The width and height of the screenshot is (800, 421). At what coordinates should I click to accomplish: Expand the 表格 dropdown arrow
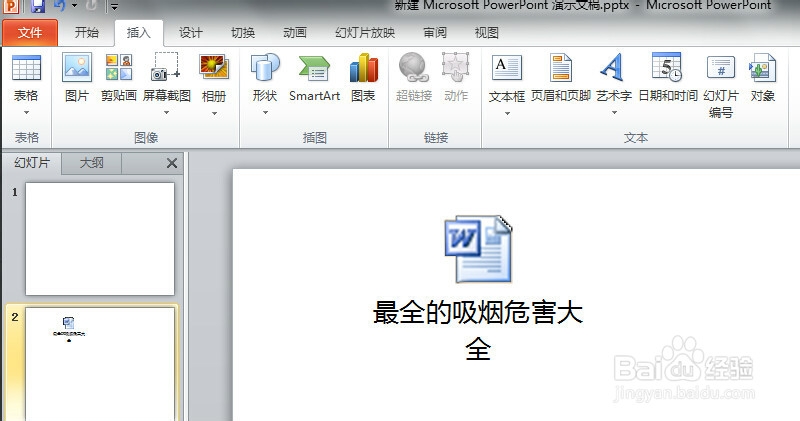26,113
